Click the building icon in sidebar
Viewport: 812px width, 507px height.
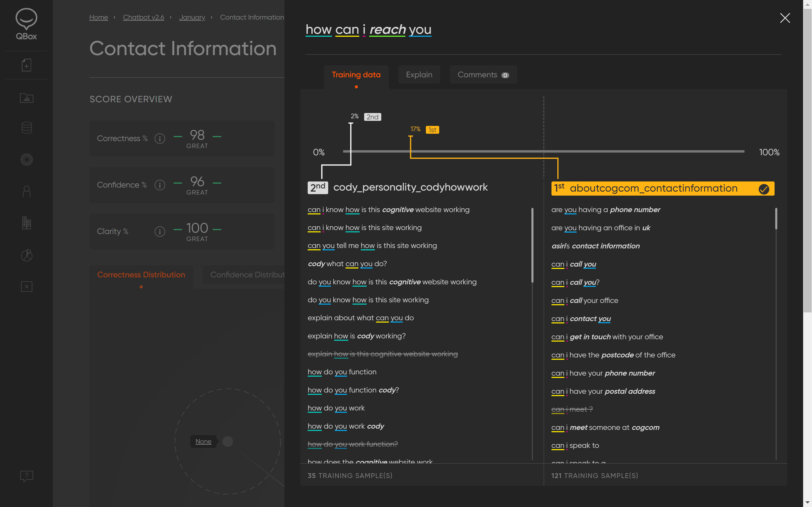(x=26, y=223)
